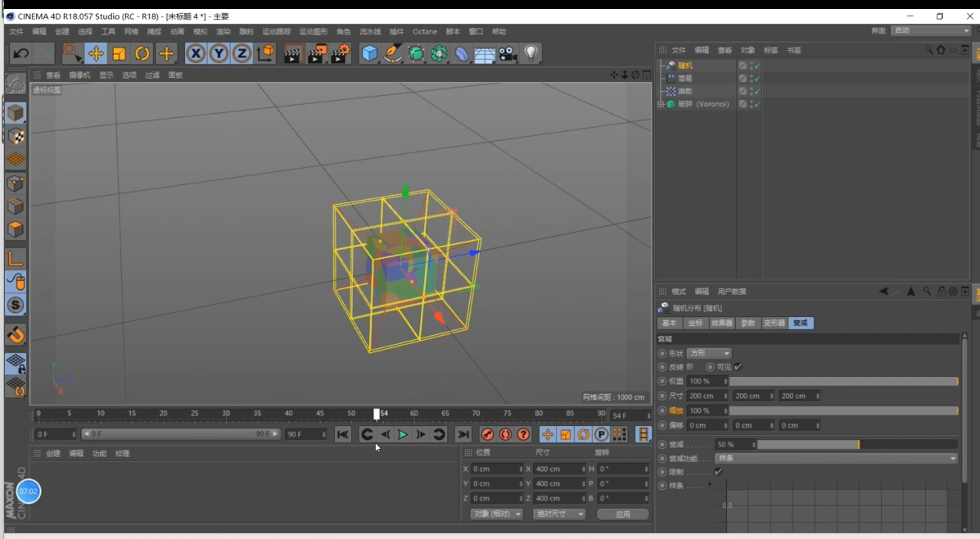The width and height of the screenshot is (980, 539).
Task: Toggle the 限制 (clamp) checkbox
Action: point(718,472)
